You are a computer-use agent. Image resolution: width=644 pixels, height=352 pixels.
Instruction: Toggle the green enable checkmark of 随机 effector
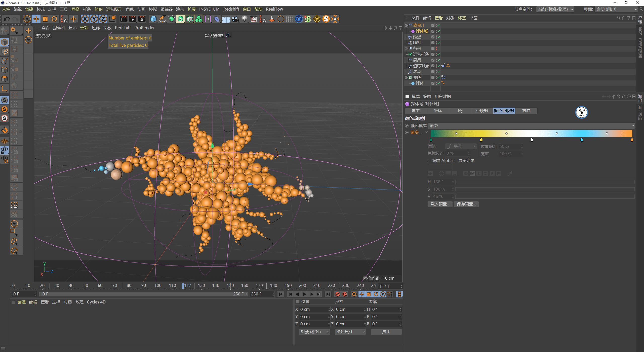pyautogui.click(x=438, y=42)
